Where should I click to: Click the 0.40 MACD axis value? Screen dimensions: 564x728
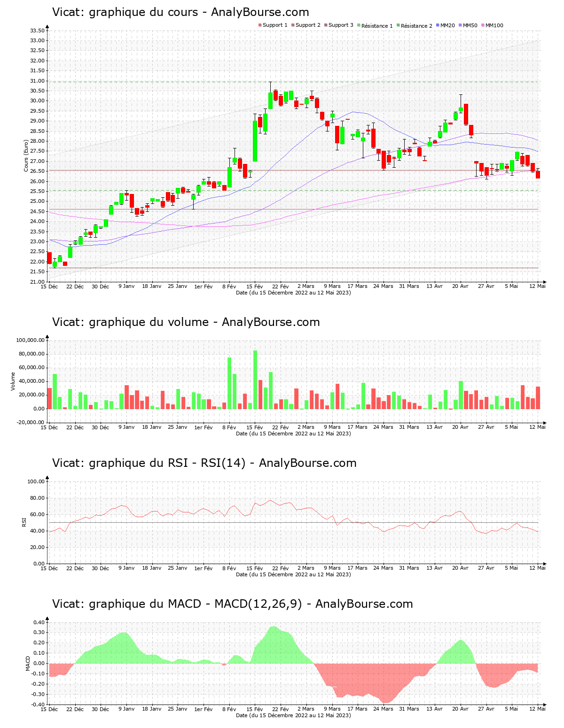pos(39,622)
